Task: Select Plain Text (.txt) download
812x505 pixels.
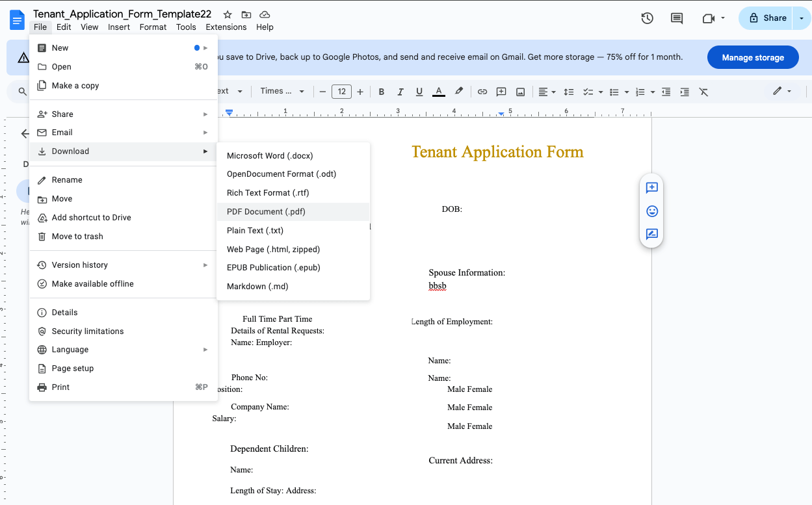Action: click(293, 231)
